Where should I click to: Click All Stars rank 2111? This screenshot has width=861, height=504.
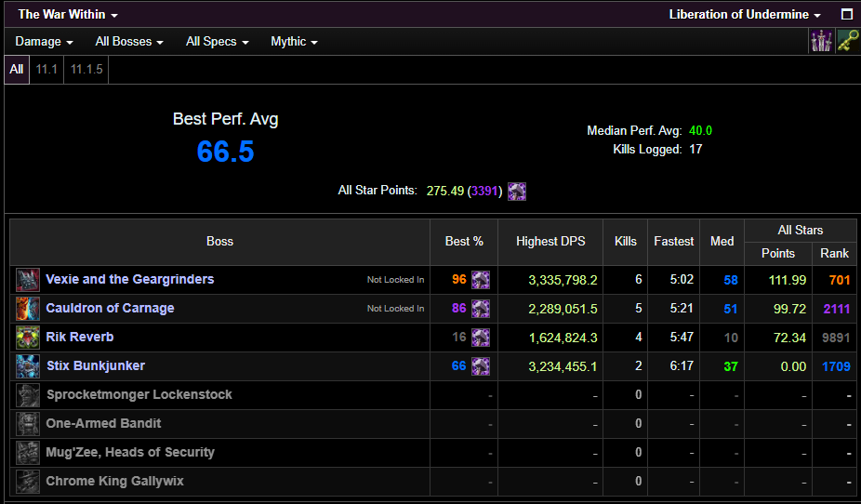tap(837, 309)
